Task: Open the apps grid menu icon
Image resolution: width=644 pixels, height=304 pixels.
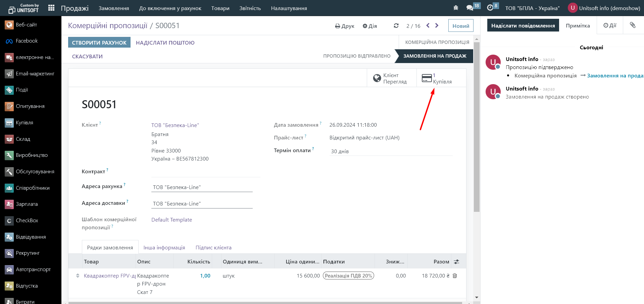Action: [x=51, y=8]
